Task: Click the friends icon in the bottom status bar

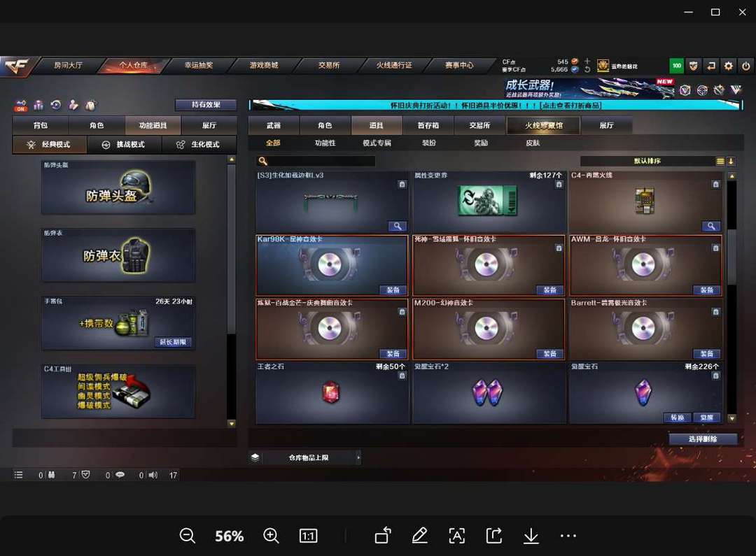Action: point(51,475)
